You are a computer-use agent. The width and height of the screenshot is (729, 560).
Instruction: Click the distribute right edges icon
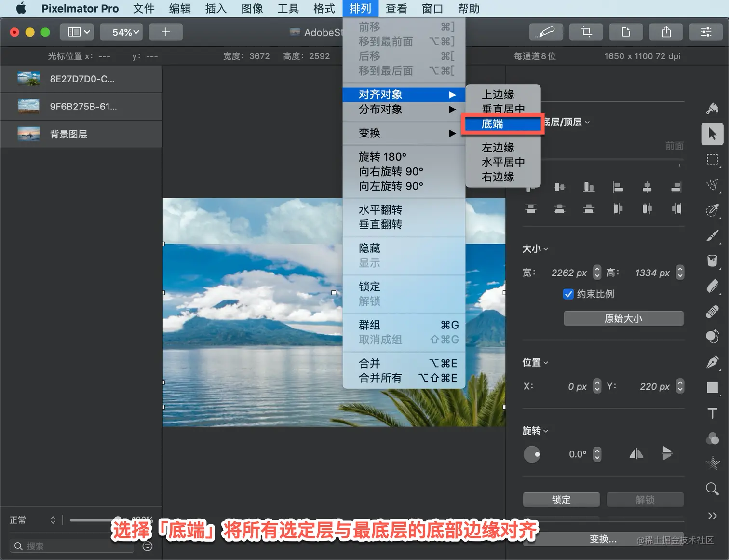tap(676, 209)
